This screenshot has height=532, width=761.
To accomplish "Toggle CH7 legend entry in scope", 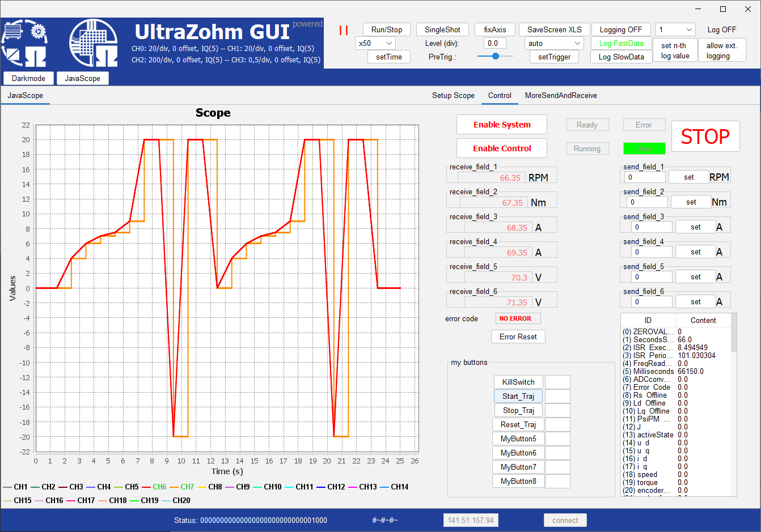I will coord(181,487).
